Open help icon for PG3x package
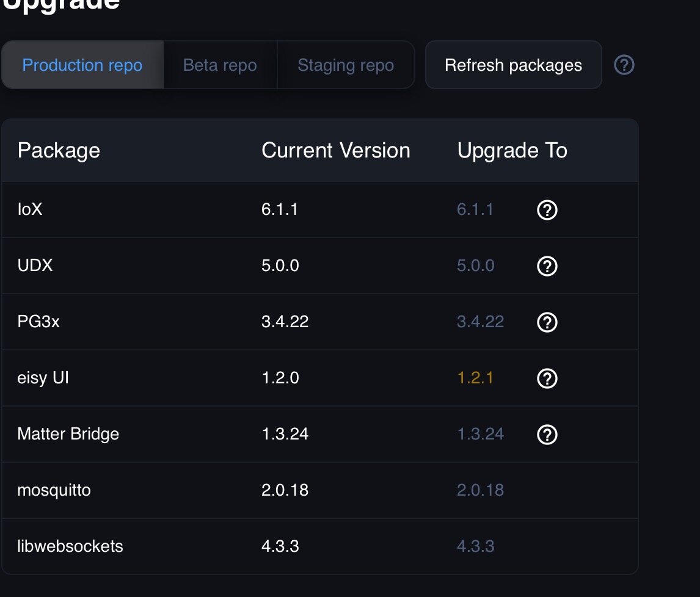This screenshot has width=700, height=597. pyautogui.click(x=547, y=322)
